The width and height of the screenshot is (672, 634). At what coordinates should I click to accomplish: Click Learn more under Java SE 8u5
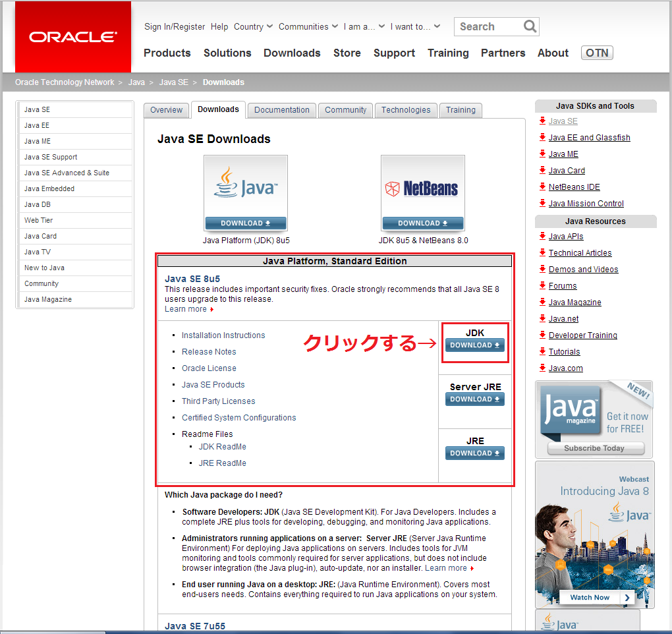[189, 309]
